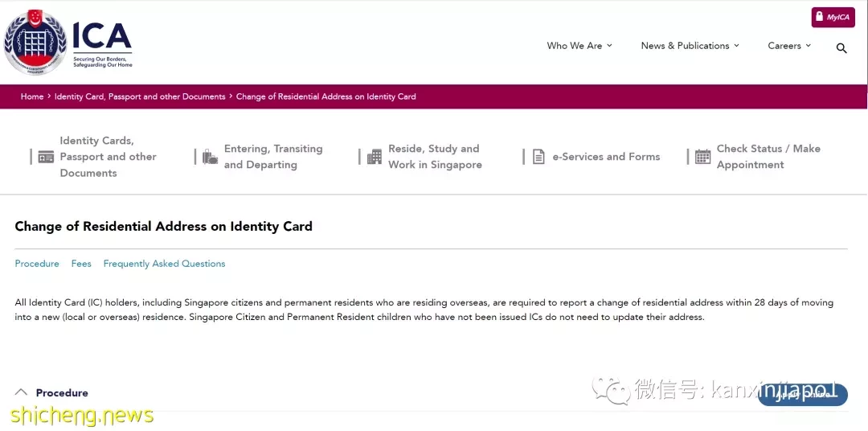Expand the News & Publications dropdown
Image resolution: width=868 pixels, height=431 pixels.
pos(690,46)
